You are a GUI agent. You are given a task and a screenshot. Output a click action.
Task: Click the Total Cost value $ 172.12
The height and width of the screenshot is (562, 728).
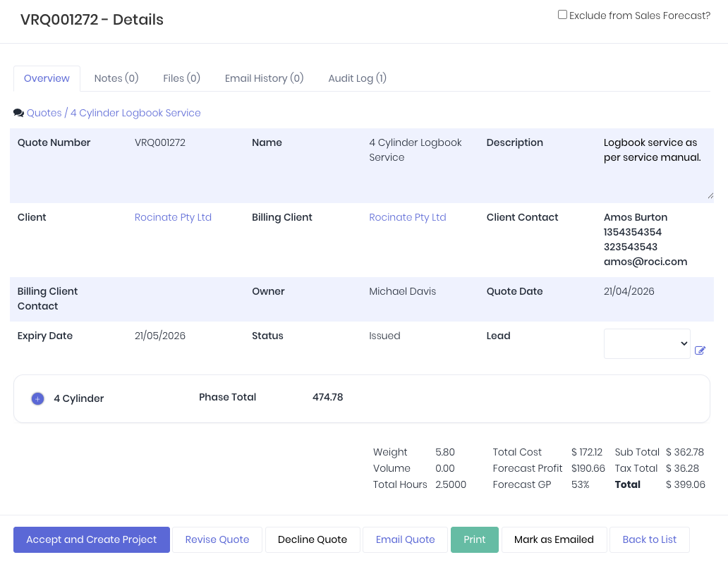[587, 452]
